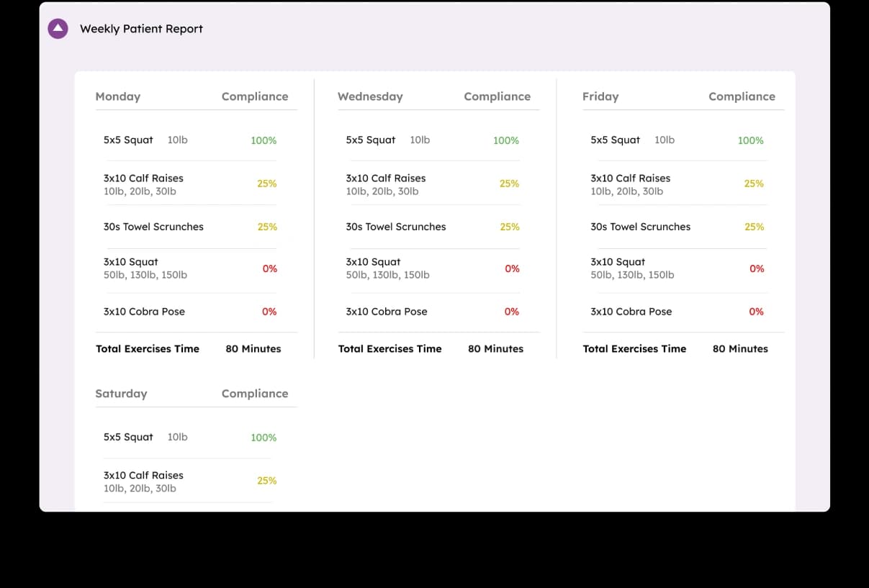Image resolution: width=869 pixels, height=588 pixels.
Task: Click Friday's 3x10 Squat 0% value
Action: pos(757,268)
